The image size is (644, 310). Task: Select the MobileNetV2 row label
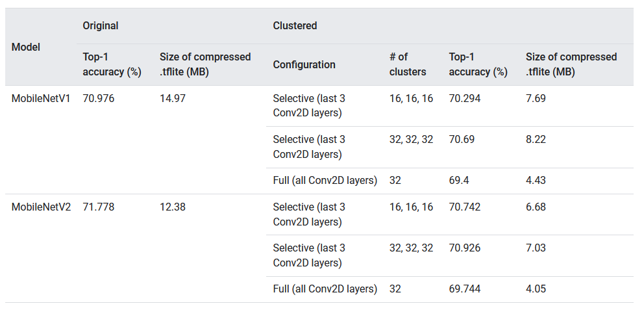point(41,207)
